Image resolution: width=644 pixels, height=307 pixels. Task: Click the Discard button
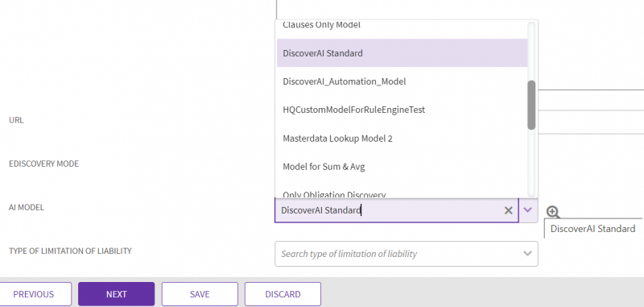(x=283, y=294)
